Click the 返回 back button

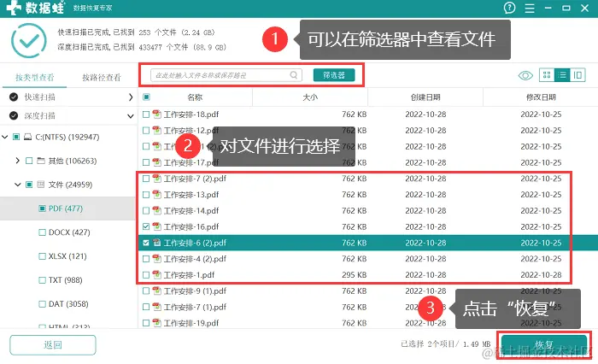point(53,345)
